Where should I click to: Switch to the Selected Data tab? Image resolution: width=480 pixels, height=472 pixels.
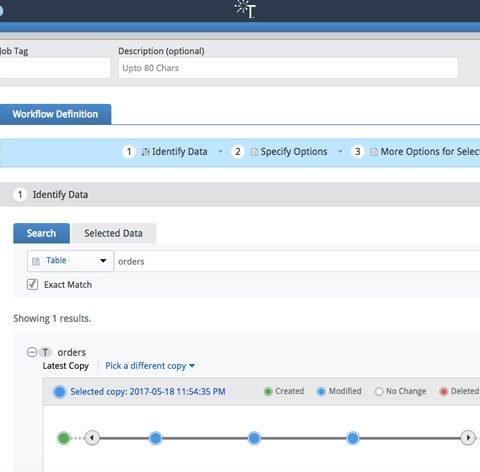(113, 233)
